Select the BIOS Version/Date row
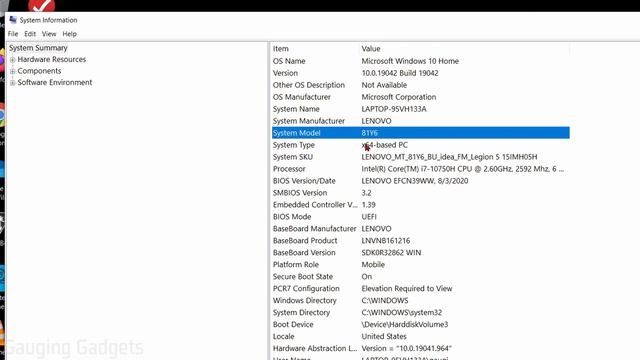The height and width of the screenshot is (360, 640). pos(420,181)
